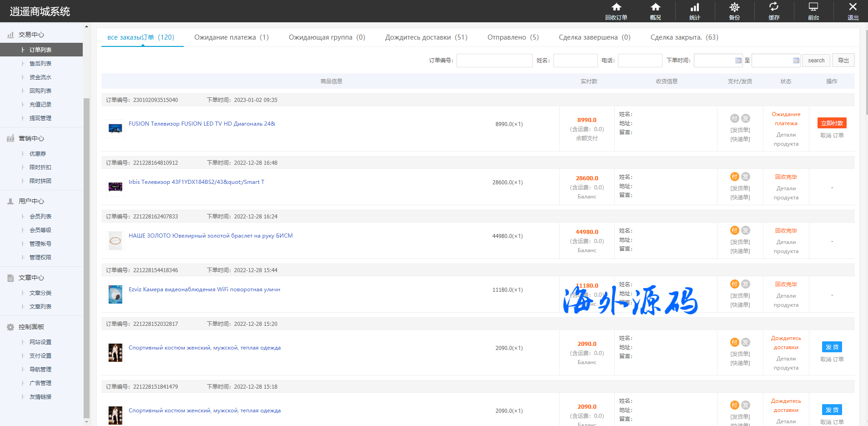This screenshot has width=868, height=426.
Task: Open the 前台 monitor icon
Action: coord(813,7)
